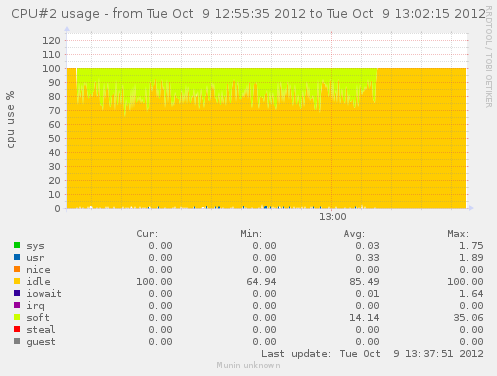Click the yellow idle legend swatch
The image size is (497, 376).
tap(17, 281)
